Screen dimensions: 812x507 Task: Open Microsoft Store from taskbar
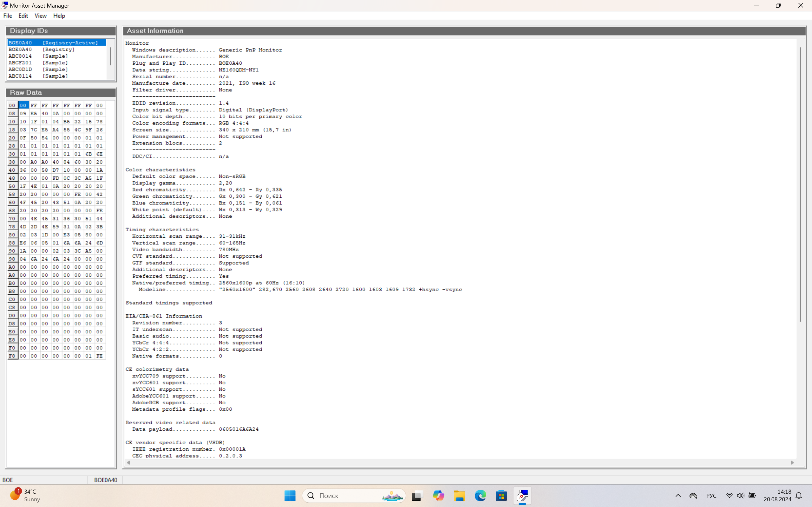click(501, 496)
